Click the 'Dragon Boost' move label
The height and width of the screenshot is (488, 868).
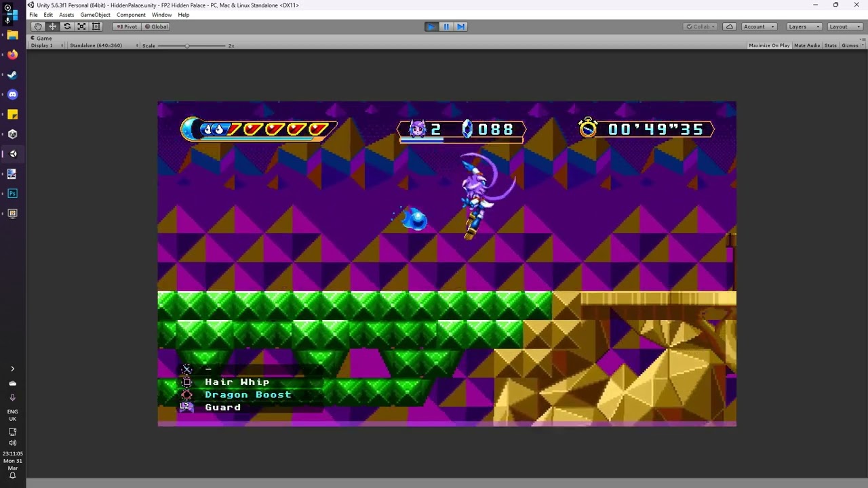click(248, 394)
